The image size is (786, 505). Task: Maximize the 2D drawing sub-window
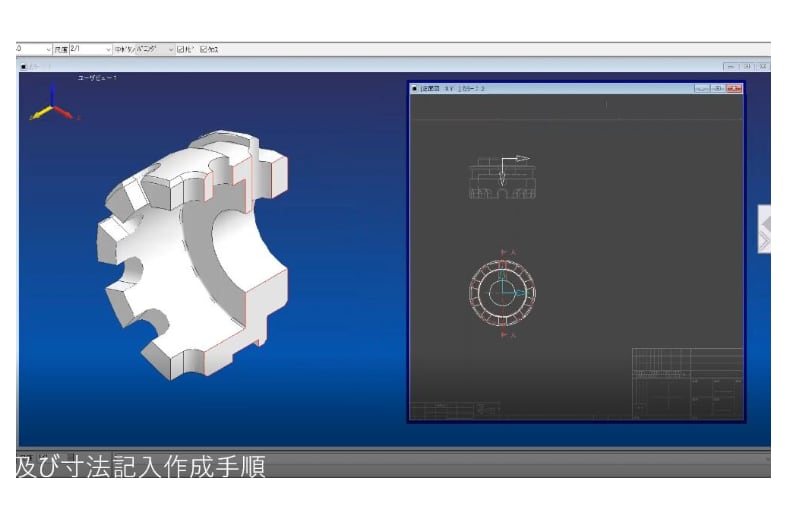(717, 88)
